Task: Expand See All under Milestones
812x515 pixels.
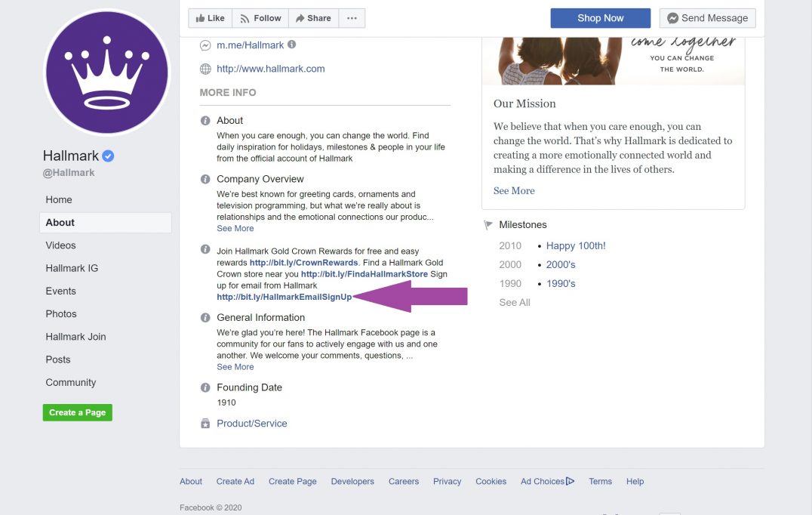Action: point(515,302)
